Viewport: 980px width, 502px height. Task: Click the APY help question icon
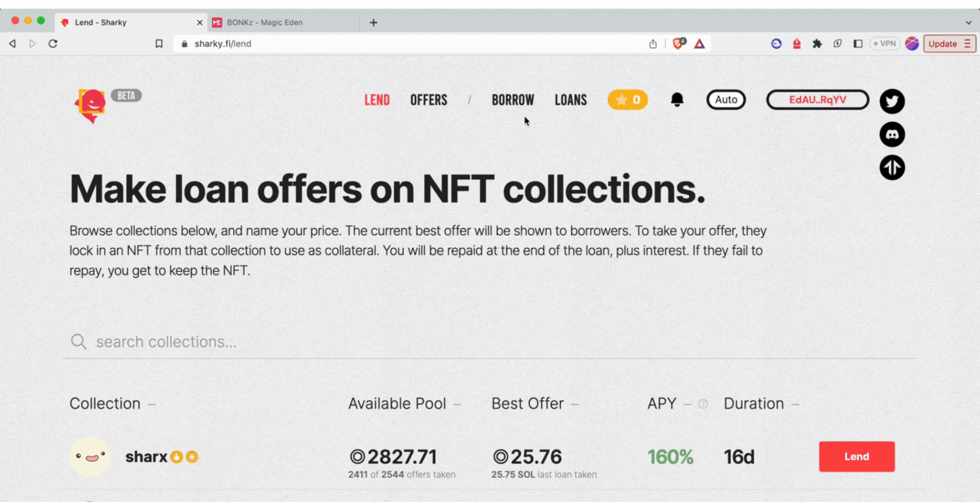(x=703, y=404)
